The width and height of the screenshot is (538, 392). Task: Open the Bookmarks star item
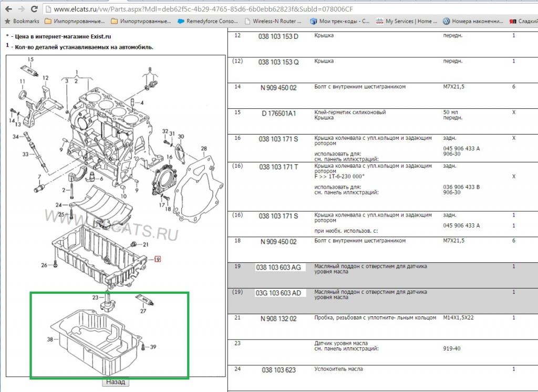pyautogui.click(x=22, y=22)
